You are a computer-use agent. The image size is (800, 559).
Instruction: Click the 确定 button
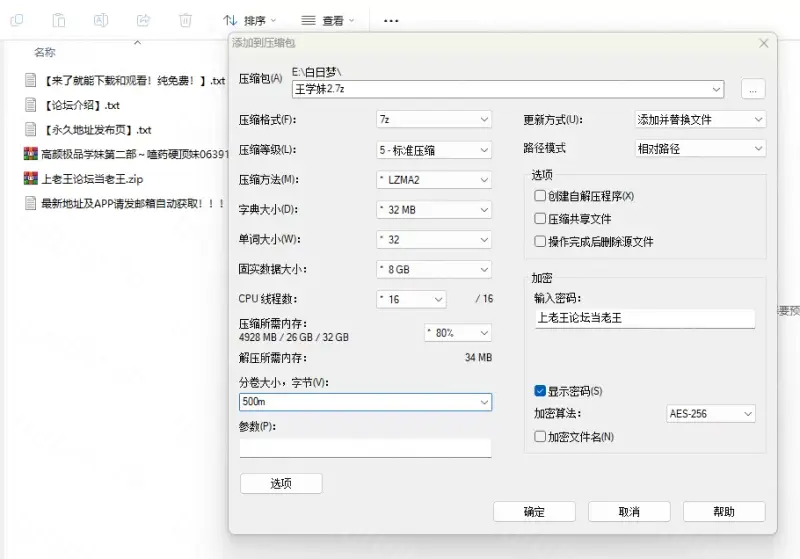click(x=534, y=511)
